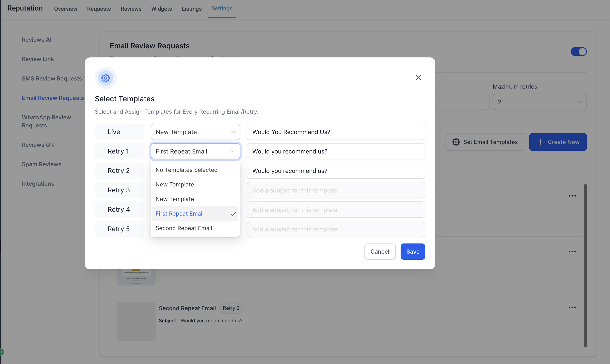Click the gear icon in the dialog header
Viewport: 610px width, 364px height.
[106, 78]
